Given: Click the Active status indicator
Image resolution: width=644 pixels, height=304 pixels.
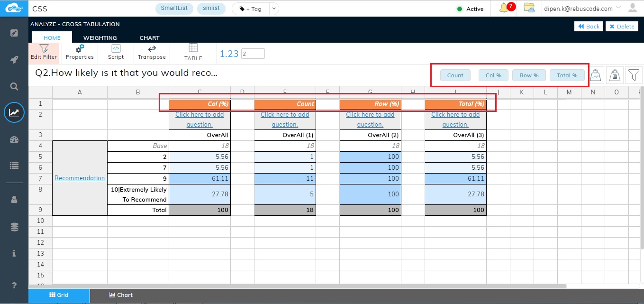Looking at the screenshot, I should (x=470, y=9).
